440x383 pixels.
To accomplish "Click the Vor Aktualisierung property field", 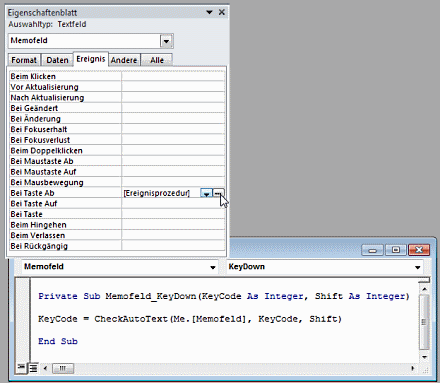I will tap(173, 87).
